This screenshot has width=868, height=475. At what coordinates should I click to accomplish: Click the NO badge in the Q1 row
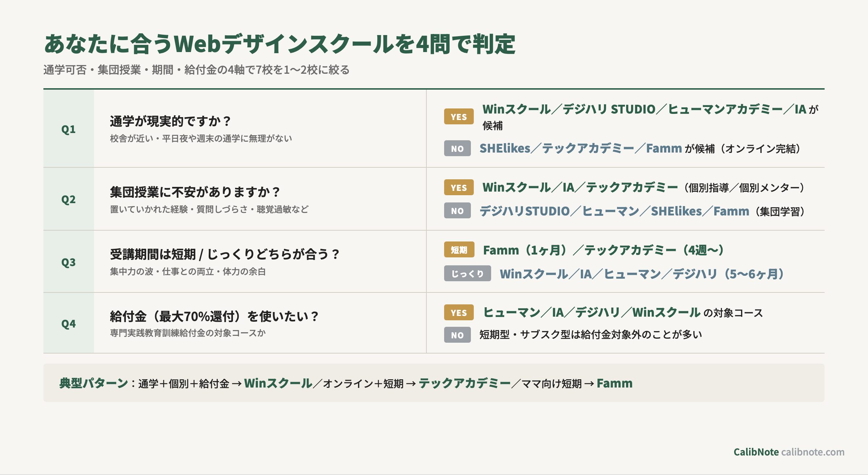(457, 148)
